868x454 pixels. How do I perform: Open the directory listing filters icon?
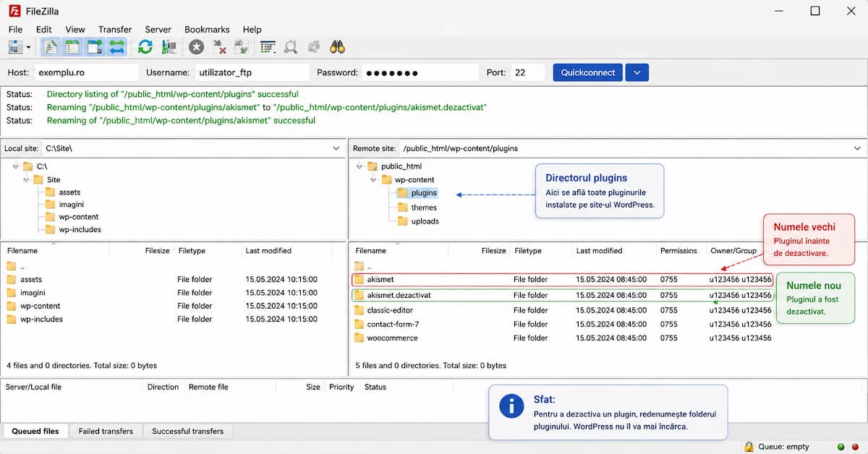[x=268, y=47]
